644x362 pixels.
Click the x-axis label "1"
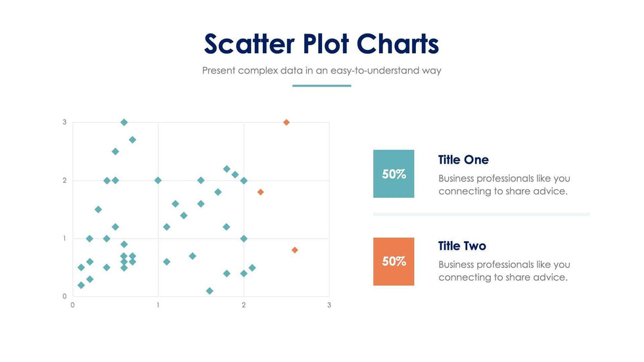158,305
